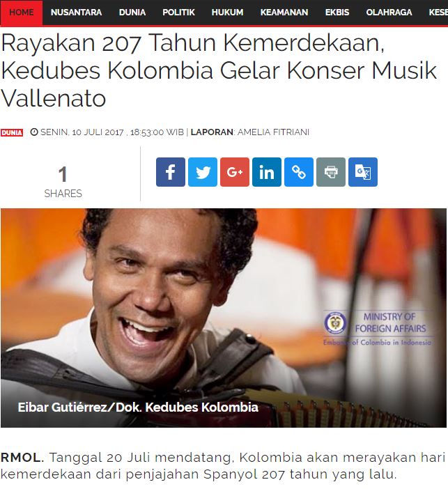448x489 pixels.
Task: Copy the article link with the chain icon
Action: (x=299, y=172)
